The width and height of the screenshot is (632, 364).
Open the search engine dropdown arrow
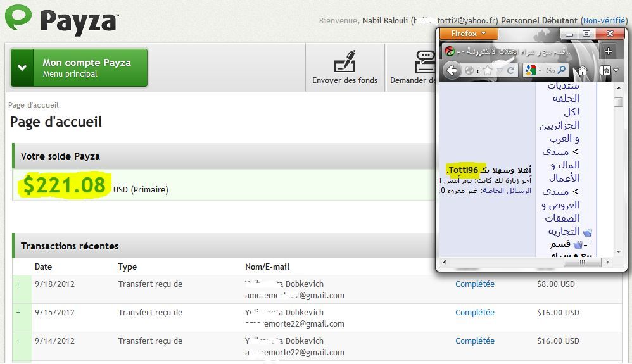point(540,71)
